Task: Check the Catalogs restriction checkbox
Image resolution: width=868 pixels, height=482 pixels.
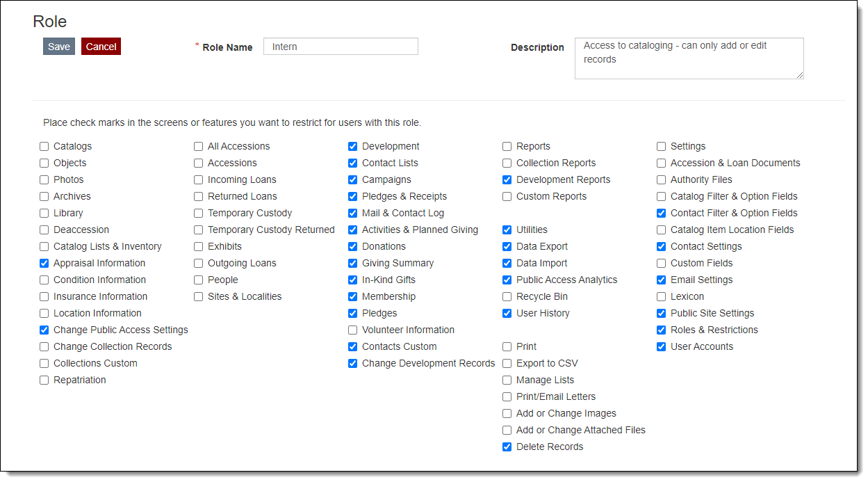Action: (44, 146)
